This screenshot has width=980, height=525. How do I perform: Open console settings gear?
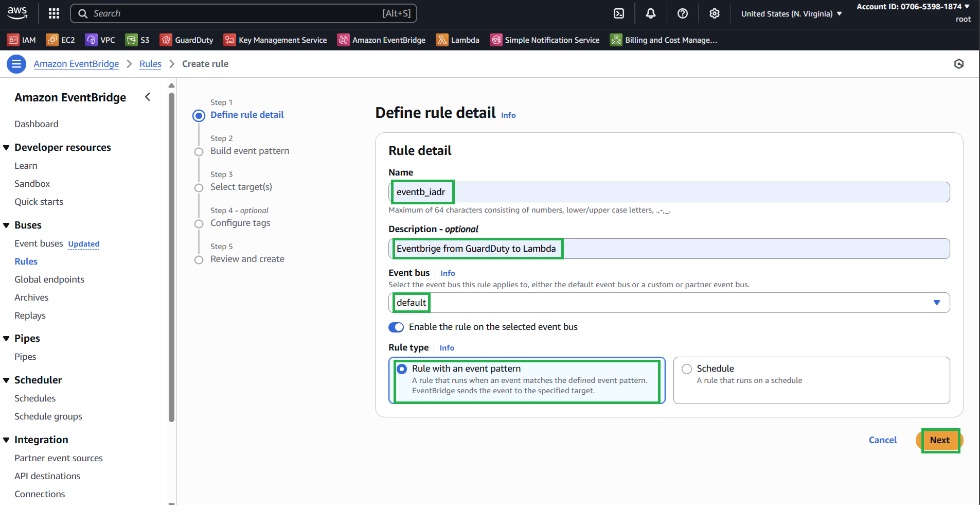click(x=715, y=14)
